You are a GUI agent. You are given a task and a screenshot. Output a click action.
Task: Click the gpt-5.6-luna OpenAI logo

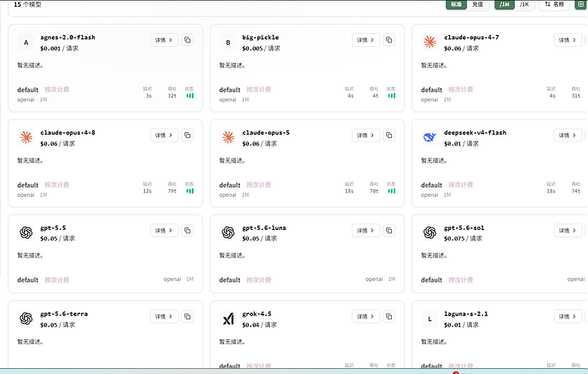(x=228, y=233)
